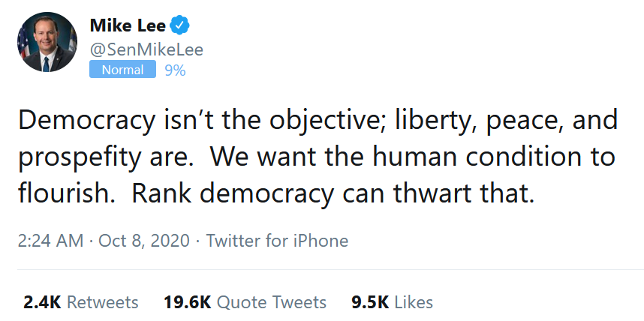Click the word Democracy starting the tweet
Image resolution: width=644 pixels, height=321 pixels.
(x=79, y=121)
